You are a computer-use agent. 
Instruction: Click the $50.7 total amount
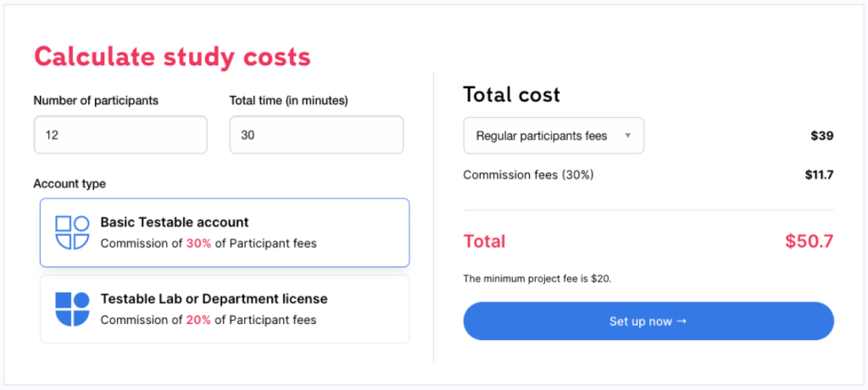pos(810,241)
